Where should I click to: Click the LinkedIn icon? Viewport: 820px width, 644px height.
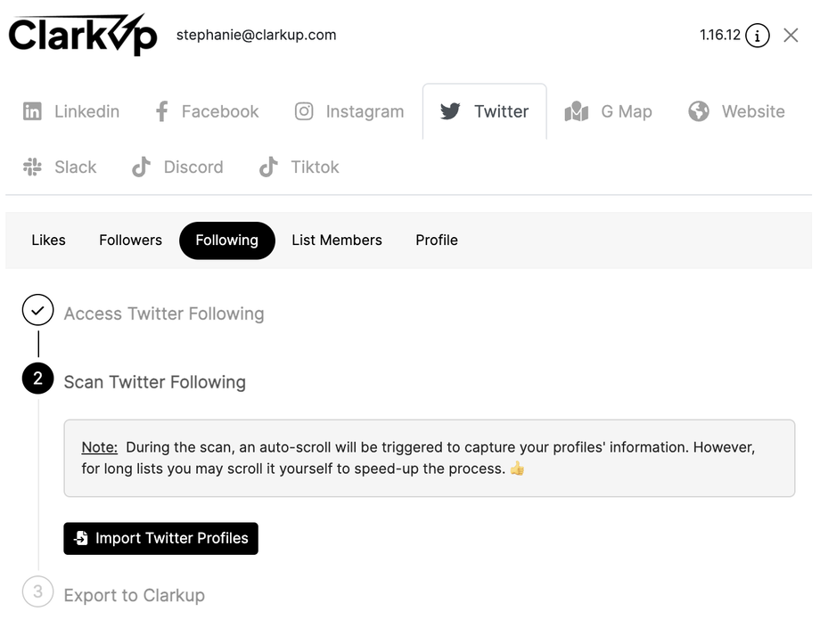point(32,111)
